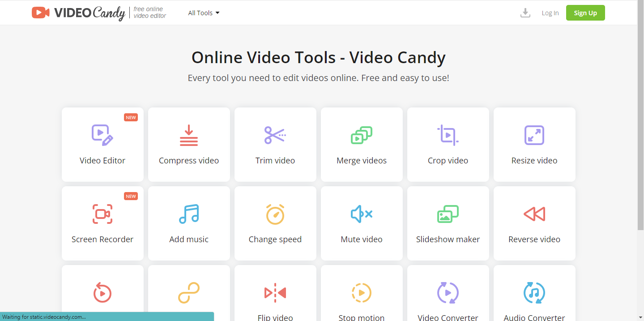Open the Audio Converter label

tap(534, 318)
